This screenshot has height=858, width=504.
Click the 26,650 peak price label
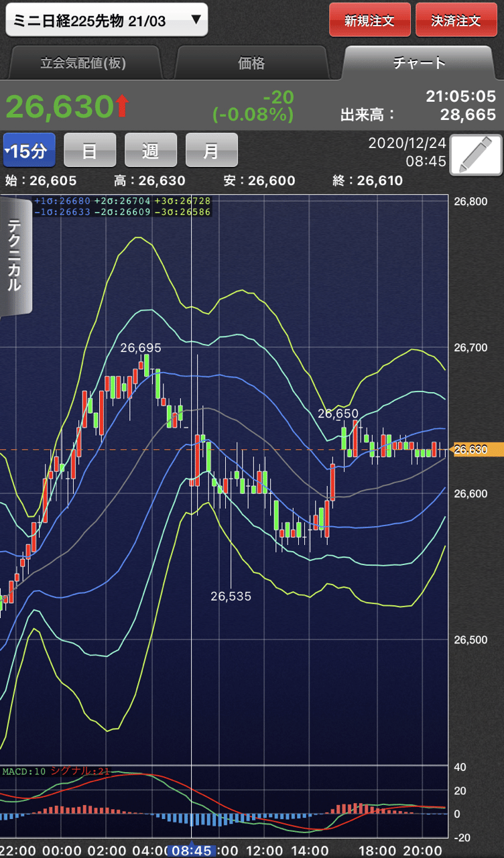(338, 414)
